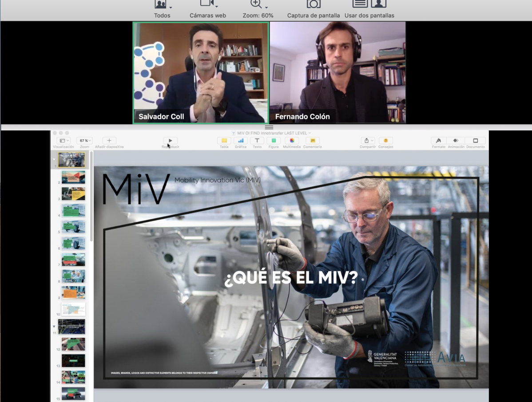
Task: Insert a table with Tabla icon
Action: pyautogui.click(x=224, y=140)
